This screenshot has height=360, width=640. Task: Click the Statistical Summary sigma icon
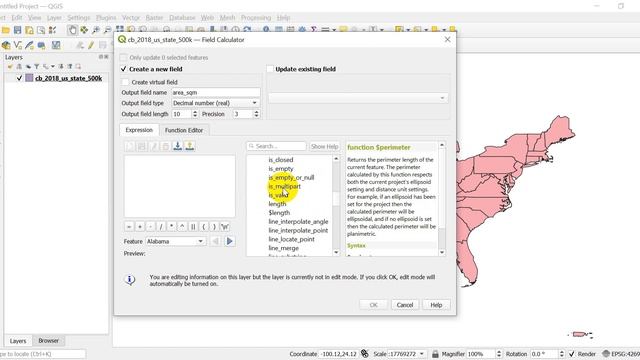tap(313, 29)
